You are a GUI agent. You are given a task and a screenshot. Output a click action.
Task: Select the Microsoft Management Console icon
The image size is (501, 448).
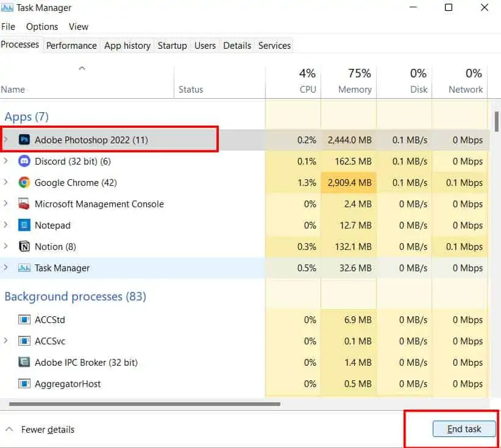coord(24,204)
